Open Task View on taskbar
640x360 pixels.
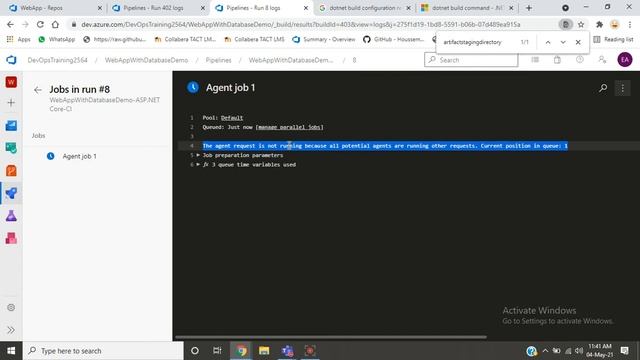pos(217,351)
